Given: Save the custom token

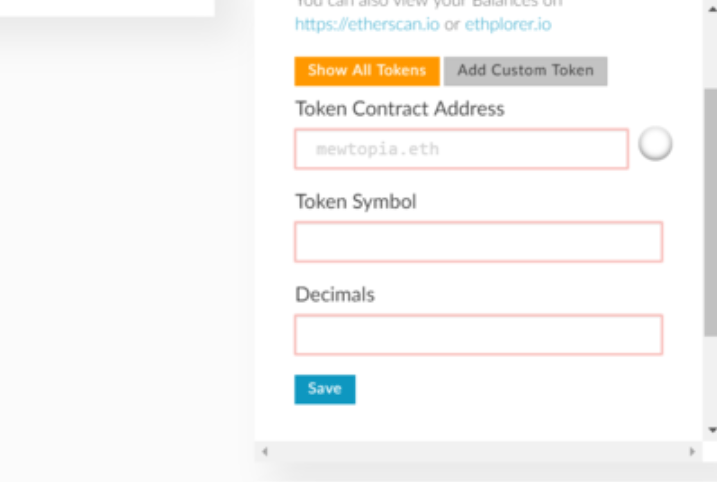Looking at the screenshot, I should 324,389.
